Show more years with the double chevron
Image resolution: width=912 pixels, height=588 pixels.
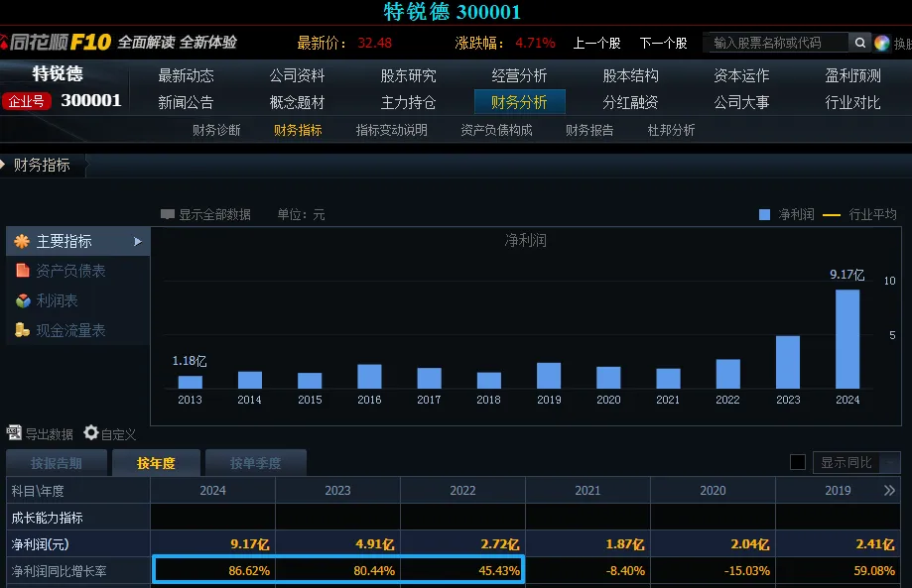click(889, 491)
